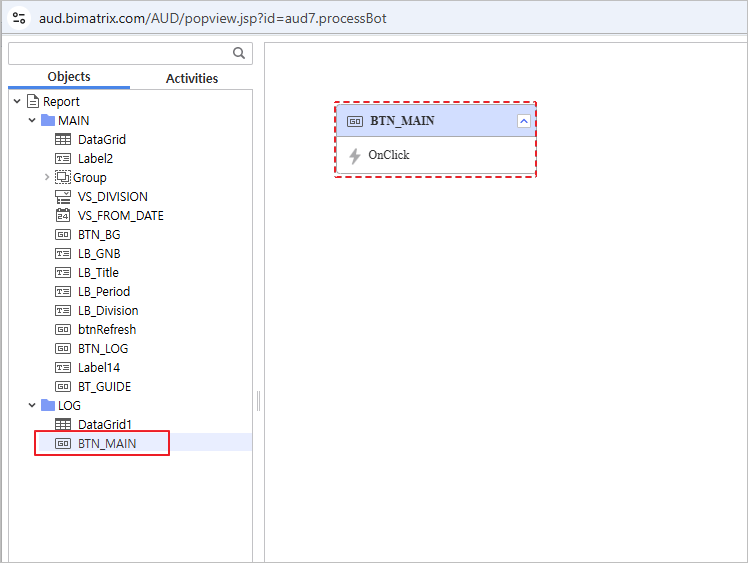Click the object search input field
Image resolution: width=748 pixels, height=563 pixels.
coord(118,54)
